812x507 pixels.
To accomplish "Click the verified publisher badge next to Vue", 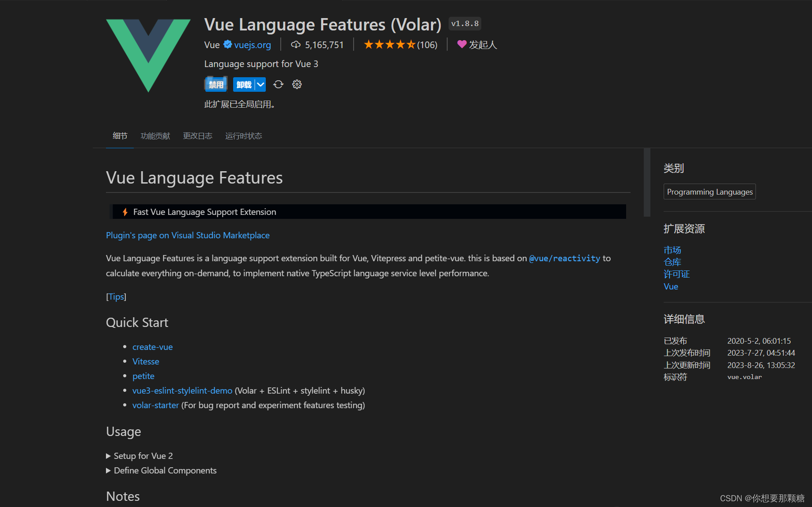I will pos(227,44).
